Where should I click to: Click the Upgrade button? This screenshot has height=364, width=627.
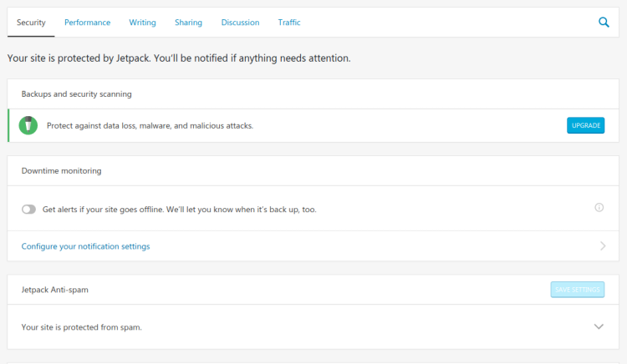pos(585,125)
